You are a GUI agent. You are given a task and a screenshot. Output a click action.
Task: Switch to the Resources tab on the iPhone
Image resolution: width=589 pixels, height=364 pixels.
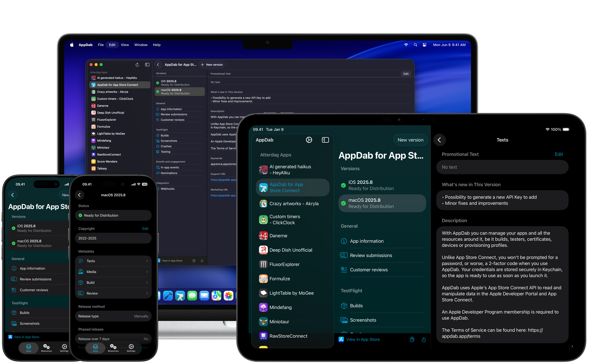113,348
